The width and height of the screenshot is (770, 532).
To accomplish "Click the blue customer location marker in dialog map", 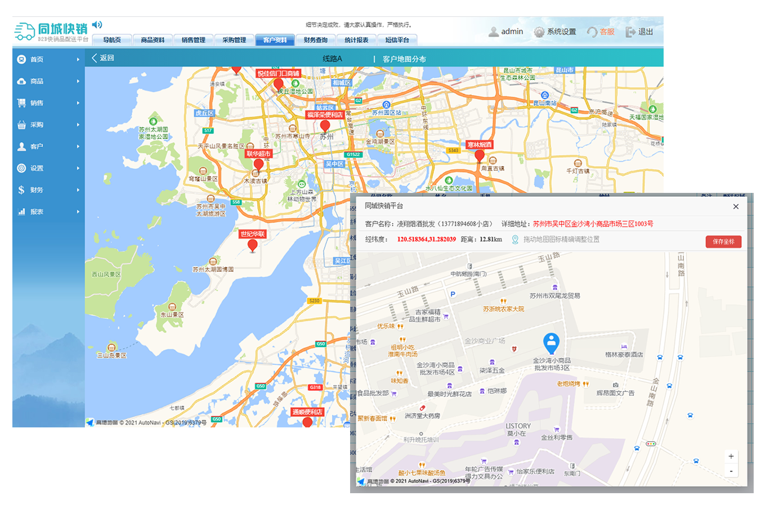I will (551, 343).
